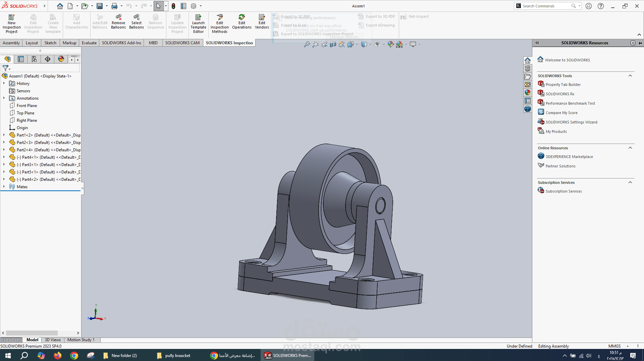Expand the Mates folder

pyautogui.click(x=4, y=187)
